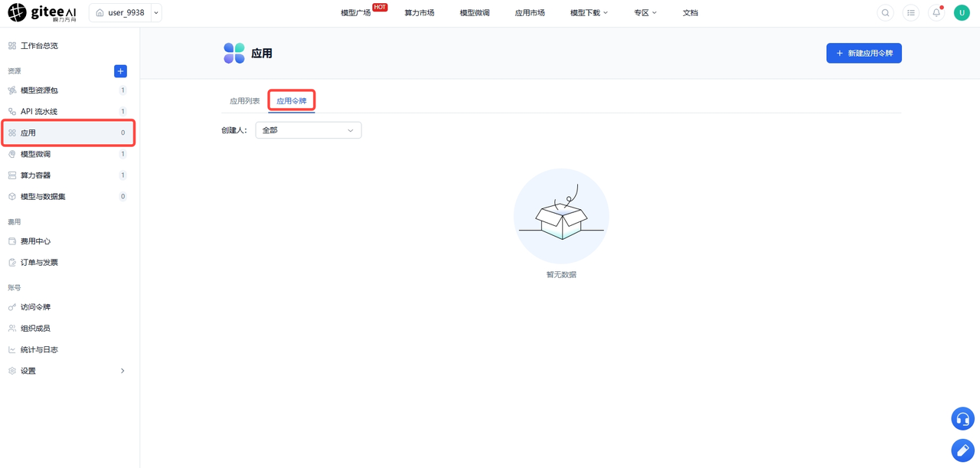Open 文档 in top navigation
Image resolution: width=980 pixels, height=468 pixels.
click(690, 13)
